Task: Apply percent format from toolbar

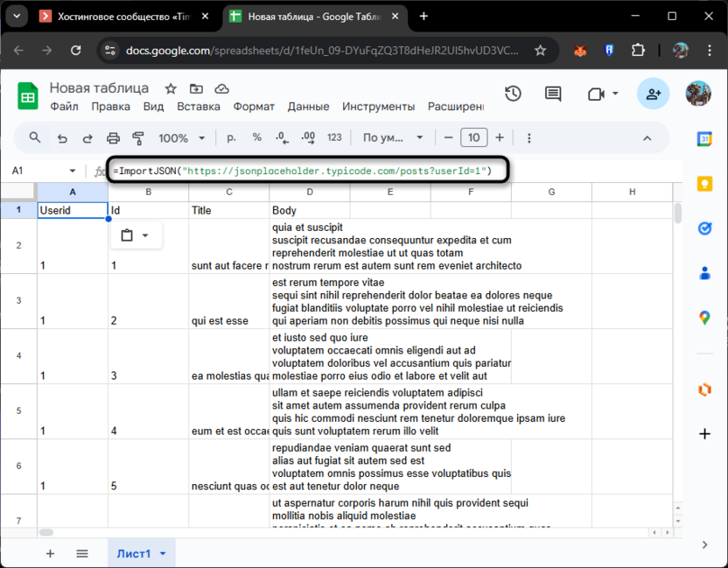Action: tap(255, 137)
